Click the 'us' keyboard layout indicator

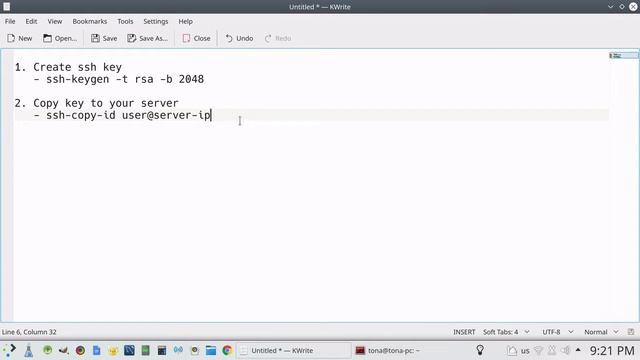coord(525,351)
